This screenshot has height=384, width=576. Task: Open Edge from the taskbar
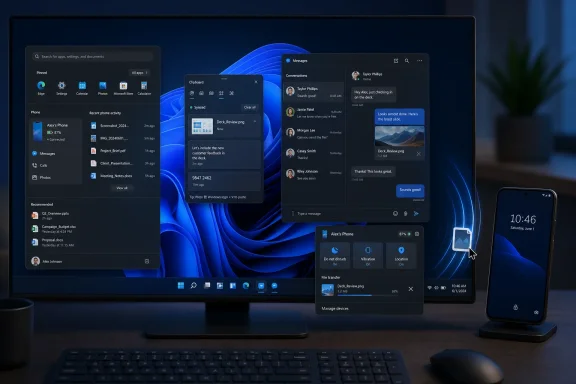coord(246,286)
